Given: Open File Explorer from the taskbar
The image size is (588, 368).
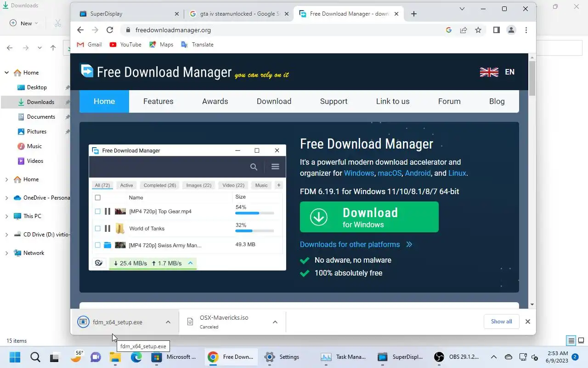Looking at the screenshot, I should tap(115, 357).
